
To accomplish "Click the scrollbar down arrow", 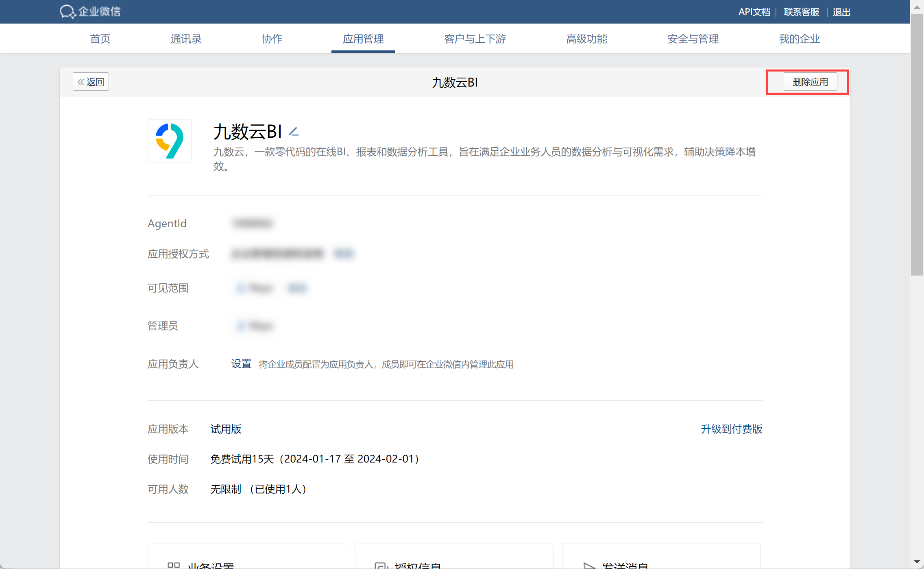I will tap(917, 562).
